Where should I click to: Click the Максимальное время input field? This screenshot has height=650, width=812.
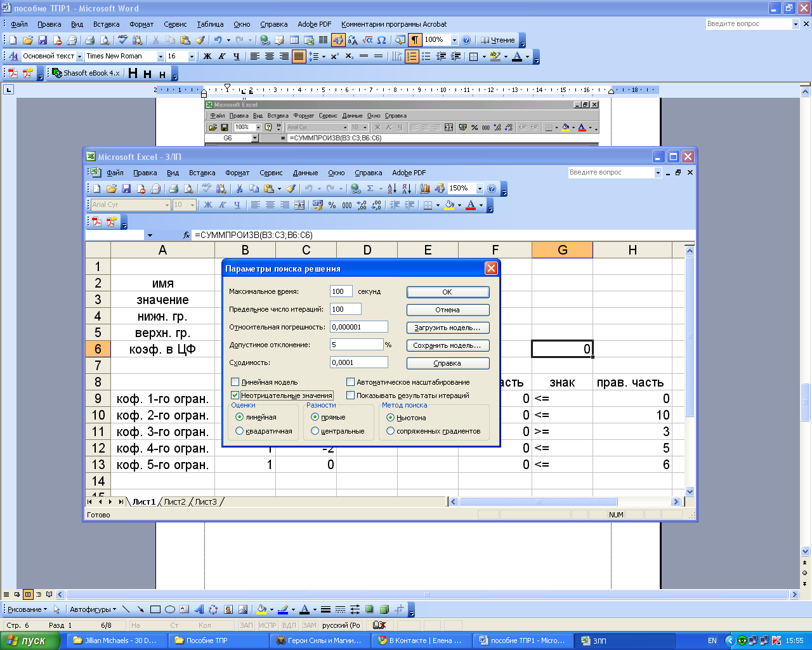pyautogui.click(x=341, y=291)
